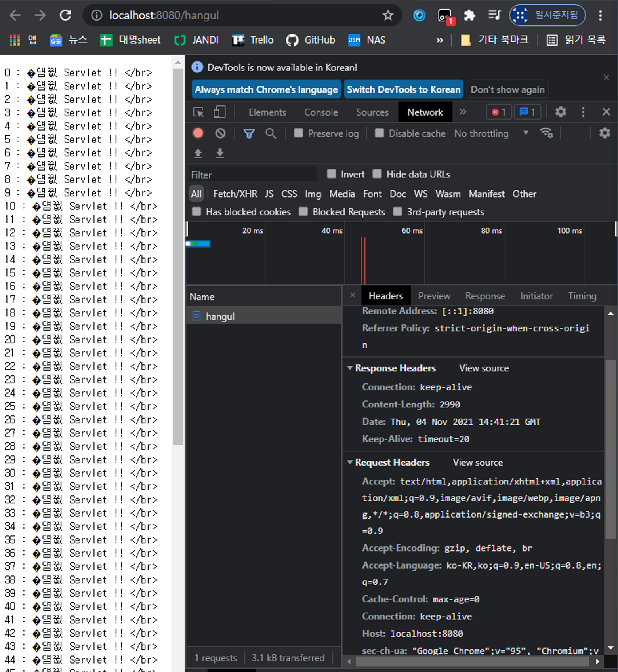This screenshot has width=618, height=672.
Task: Clear the network log
Action: [220, 133]
